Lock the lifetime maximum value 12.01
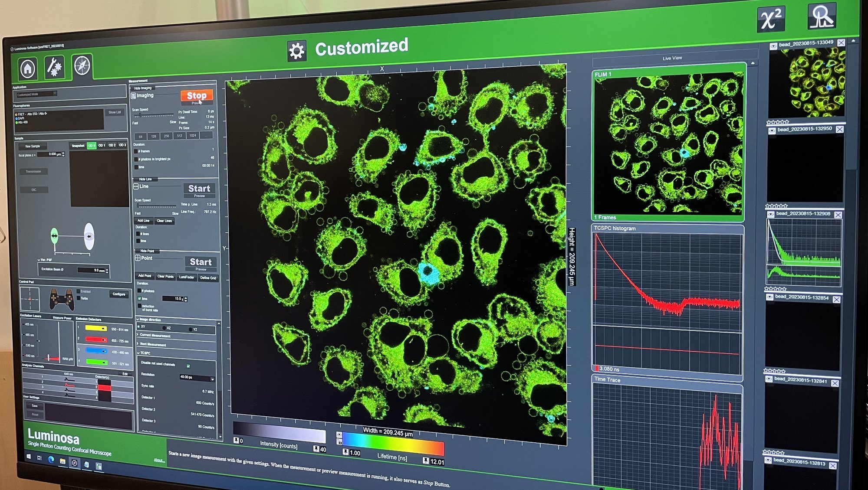Viewport: 868px width, 490px height. point(426,461)
